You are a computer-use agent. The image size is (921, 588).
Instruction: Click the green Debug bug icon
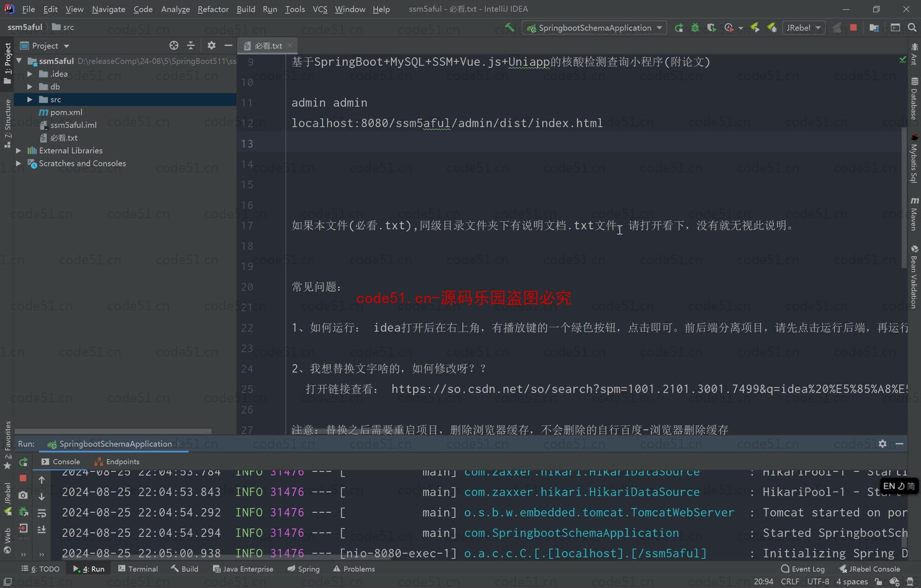(x=694, y=27)
